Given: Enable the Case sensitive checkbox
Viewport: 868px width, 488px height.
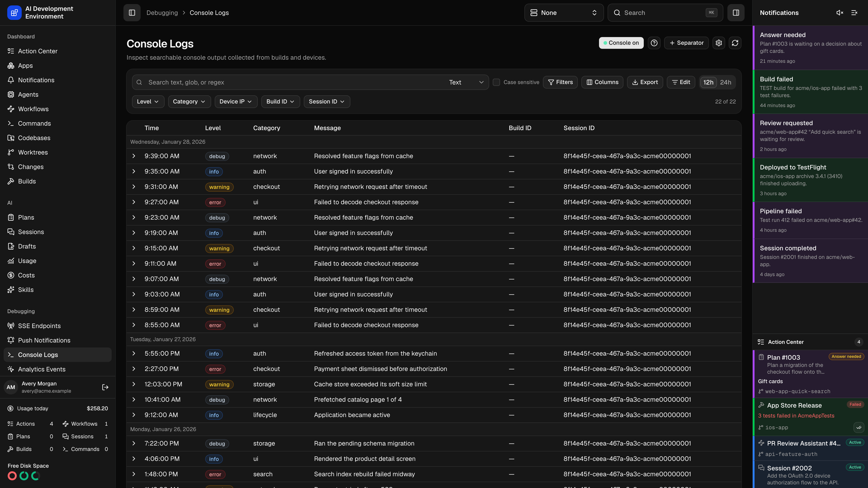Looking at the screenshot, I should [496, 82].
